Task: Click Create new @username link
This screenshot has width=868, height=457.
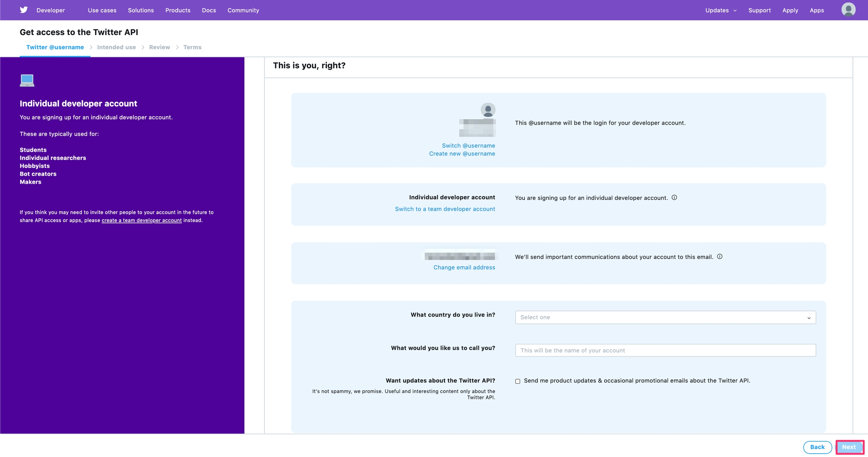Action: click(x=462, y=154)
